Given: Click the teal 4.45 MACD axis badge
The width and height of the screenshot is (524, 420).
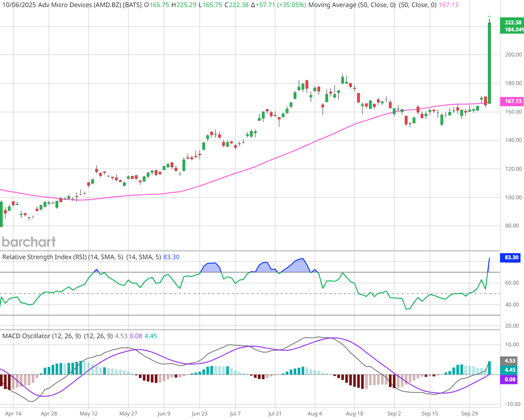Looking at the screenshot, I should (509, 370).
